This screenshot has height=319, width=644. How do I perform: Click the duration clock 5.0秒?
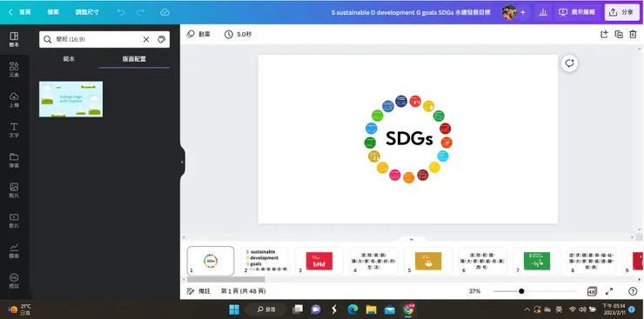tap(238, 35)
